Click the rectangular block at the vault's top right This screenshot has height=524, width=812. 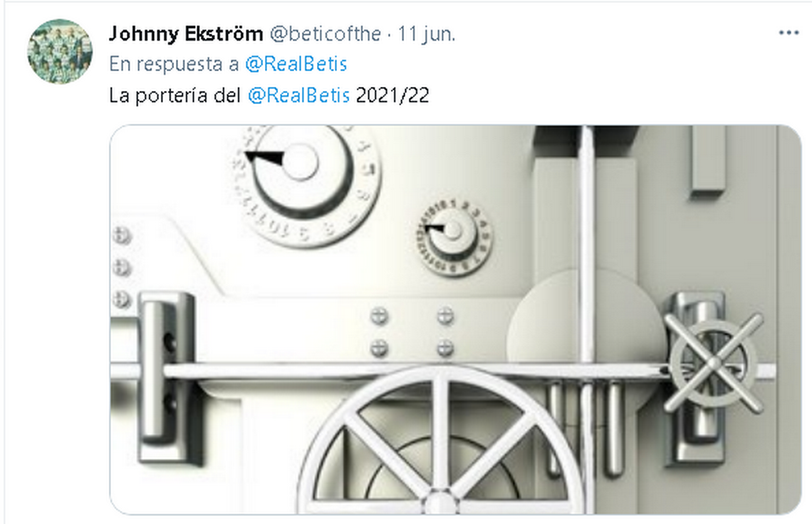708,159
